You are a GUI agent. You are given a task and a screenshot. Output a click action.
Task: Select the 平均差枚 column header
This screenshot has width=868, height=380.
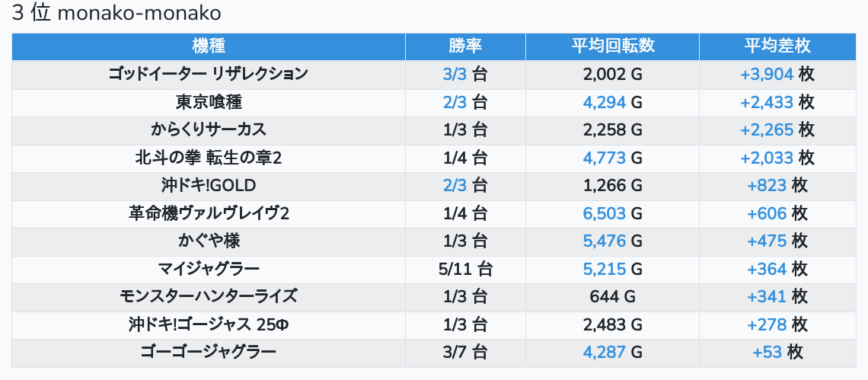tap(777, 46)
